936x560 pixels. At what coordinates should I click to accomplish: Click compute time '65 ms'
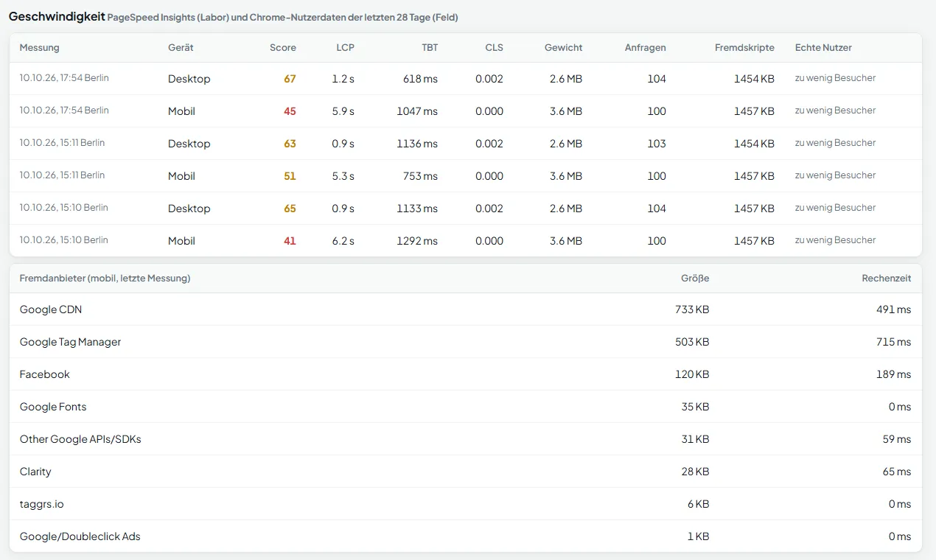(x=897, y=472)
